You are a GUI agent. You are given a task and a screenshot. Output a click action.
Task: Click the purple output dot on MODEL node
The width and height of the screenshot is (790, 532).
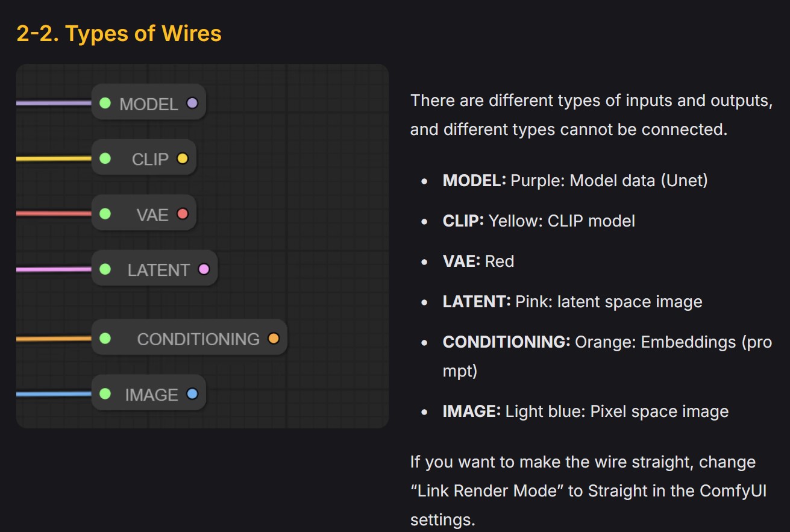tap(192, 103)
